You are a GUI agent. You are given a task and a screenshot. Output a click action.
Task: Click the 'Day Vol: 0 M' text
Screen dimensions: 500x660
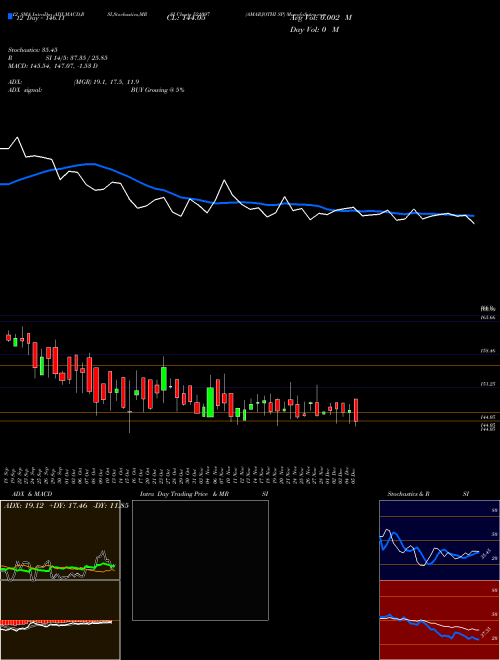314,29
